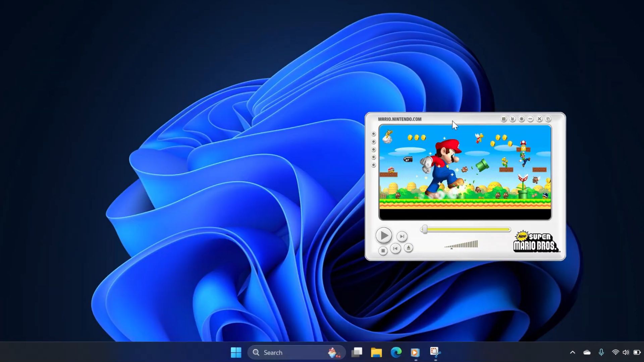644x362 pixels.
Task: Return to full mode with overlapping-squares button
Action: (548, 119)
